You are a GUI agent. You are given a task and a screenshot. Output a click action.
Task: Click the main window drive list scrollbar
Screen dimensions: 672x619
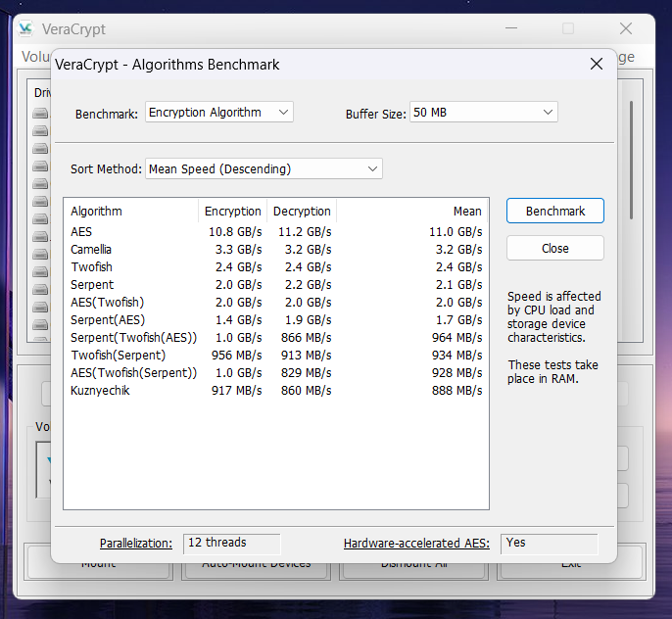coord(631,161)
